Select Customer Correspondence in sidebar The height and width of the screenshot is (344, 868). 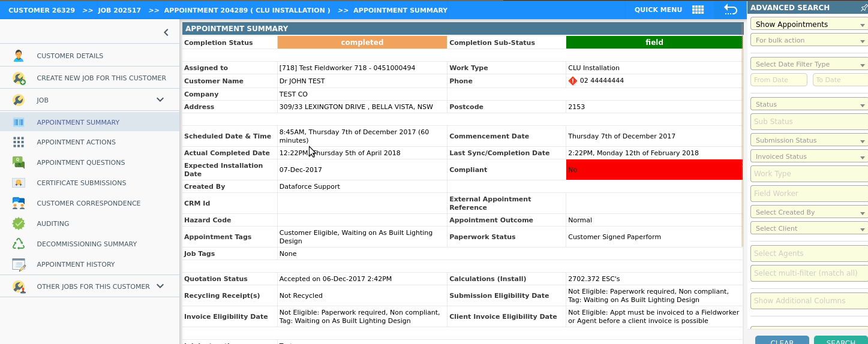point(88,203)
